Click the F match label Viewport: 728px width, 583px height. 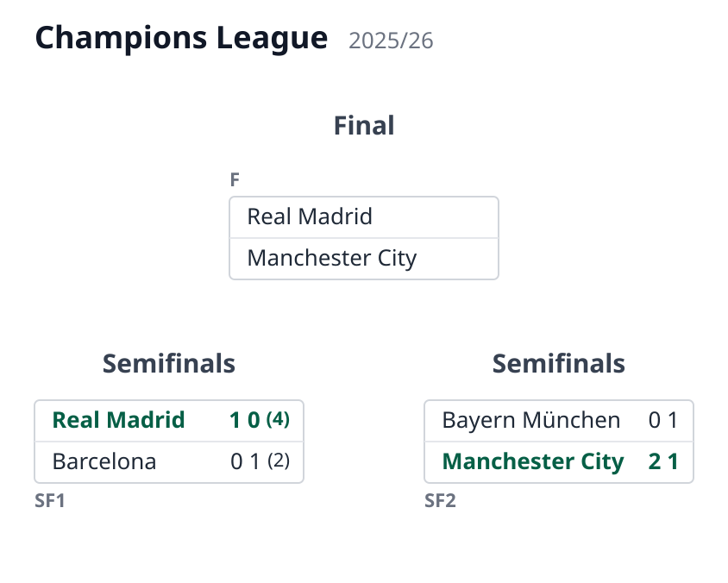point(235,179)
